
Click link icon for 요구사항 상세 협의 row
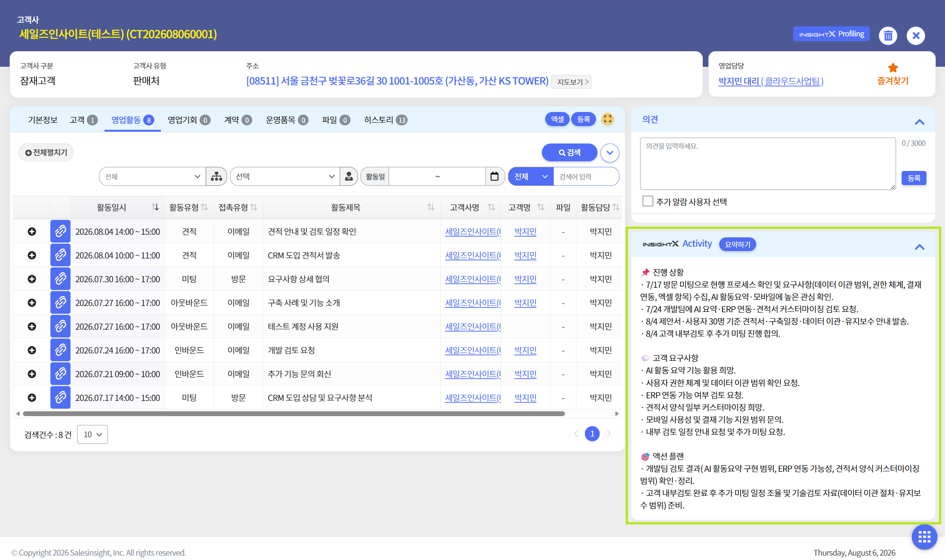tap(60, 279)
